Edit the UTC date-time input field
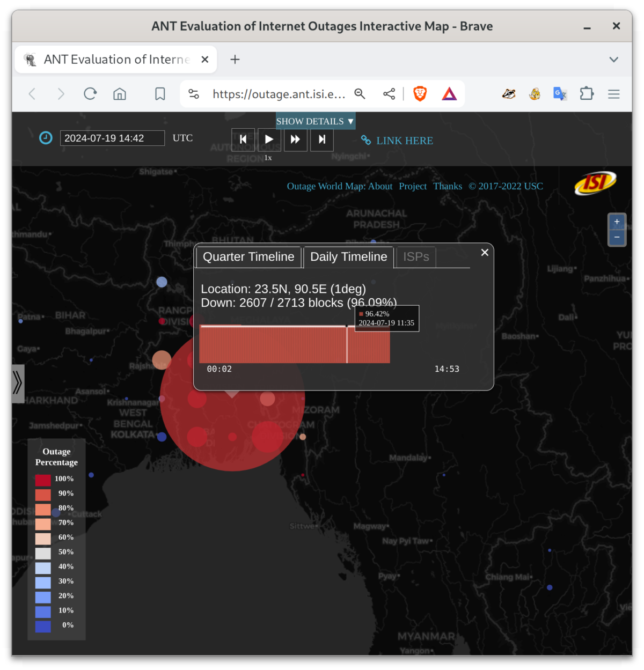Image resolution: width=644 pixels, height=670 pixels. (x=112, y=138)
